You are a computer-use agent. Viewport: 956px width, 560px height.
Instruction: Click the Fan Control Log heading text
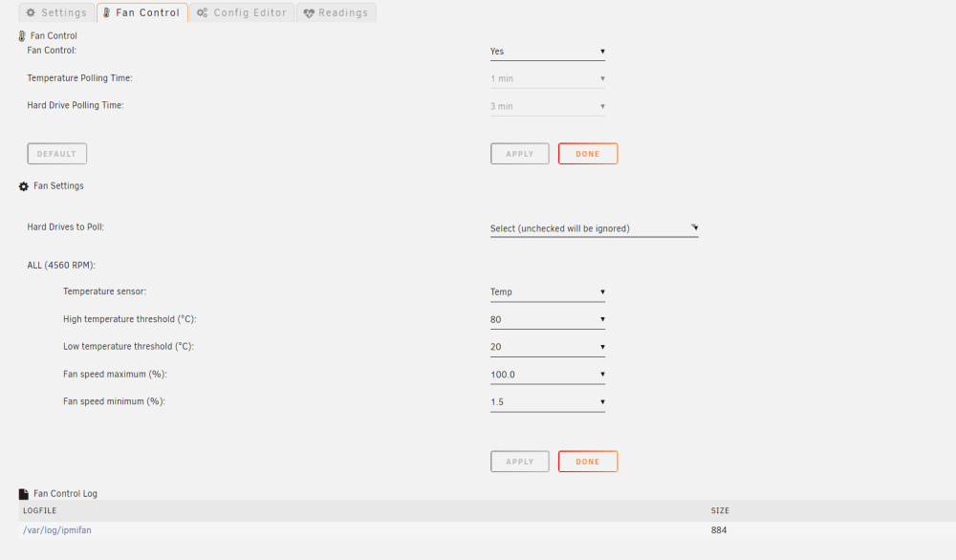[65, 493]
